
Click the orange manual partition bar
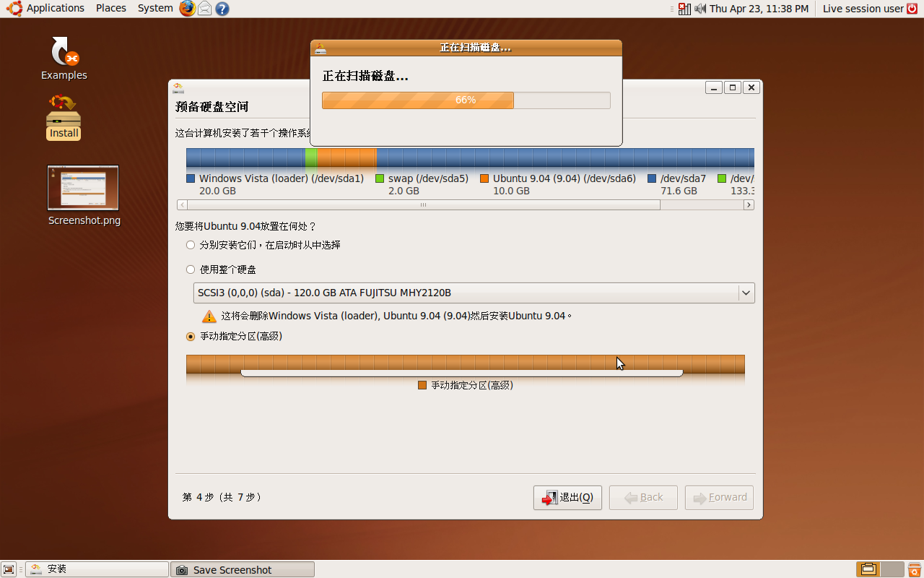click(x=466, y=364)
